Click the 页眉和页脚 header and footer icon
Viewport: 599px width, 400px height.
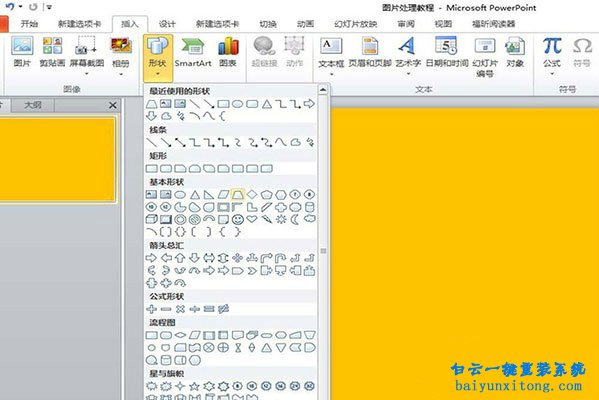point(370,52)
